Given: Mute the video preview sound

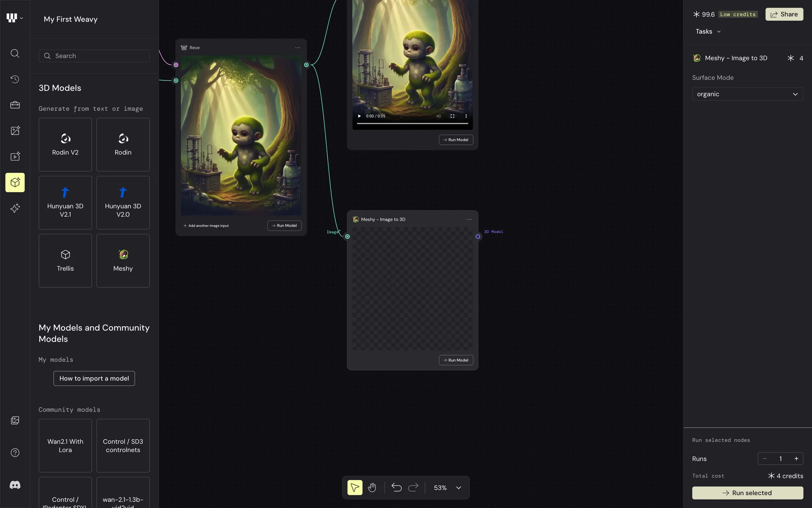Looking at the screenshot, I should 439,116.
